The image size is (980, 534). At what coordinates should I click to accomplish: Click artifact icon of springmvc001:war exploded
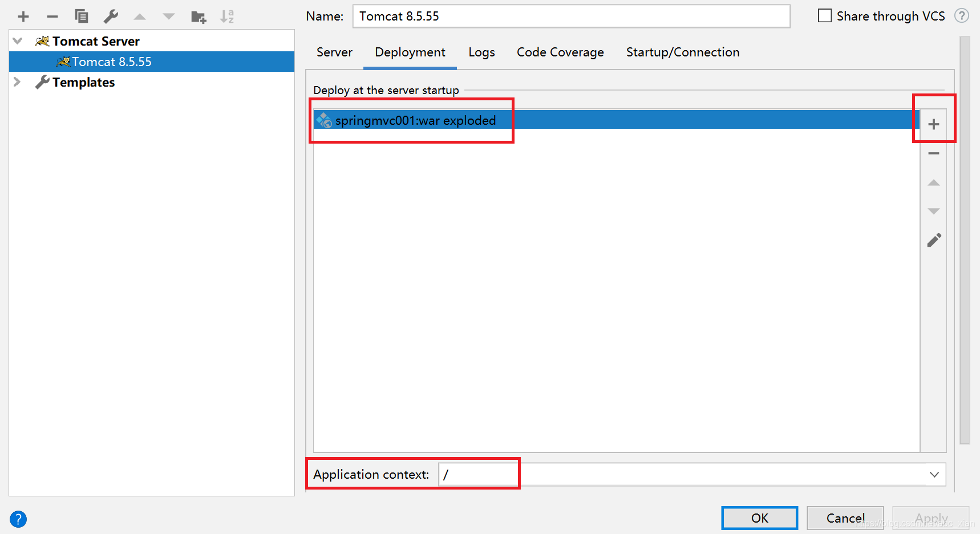(324, 120)
